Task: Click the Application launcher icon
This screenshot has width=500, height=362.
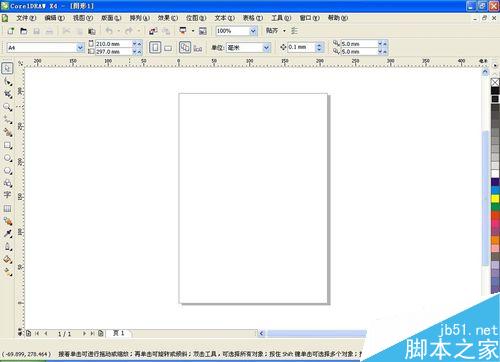Action: [x=183, y=31]
